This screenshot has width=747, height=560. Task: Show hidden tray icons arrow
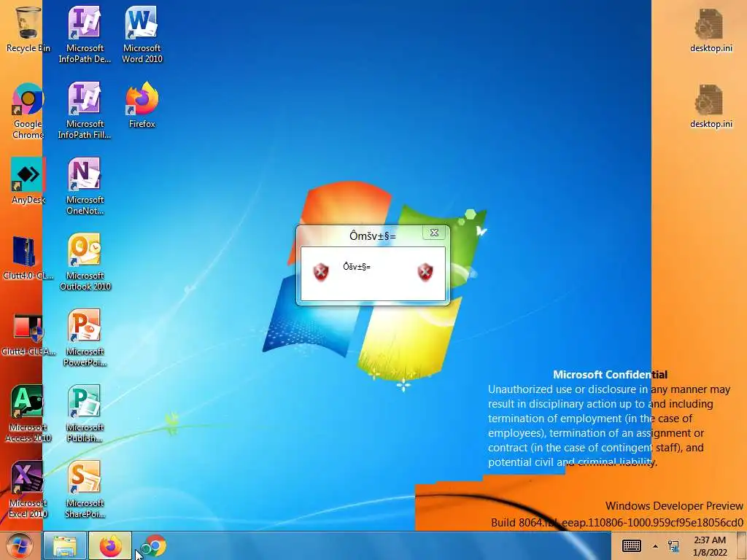coord(656,546)
